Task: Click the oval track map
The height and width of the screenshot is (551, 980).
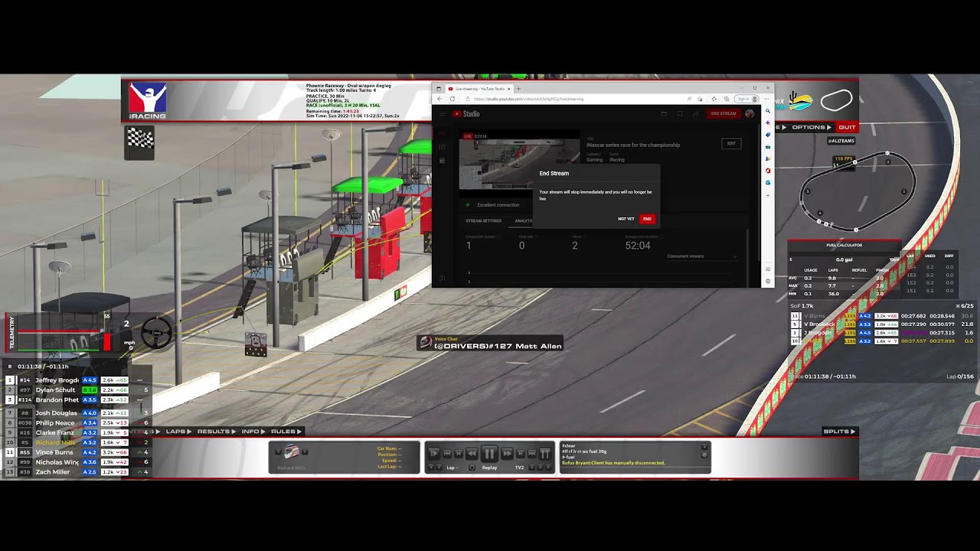Action: (857, 191)
